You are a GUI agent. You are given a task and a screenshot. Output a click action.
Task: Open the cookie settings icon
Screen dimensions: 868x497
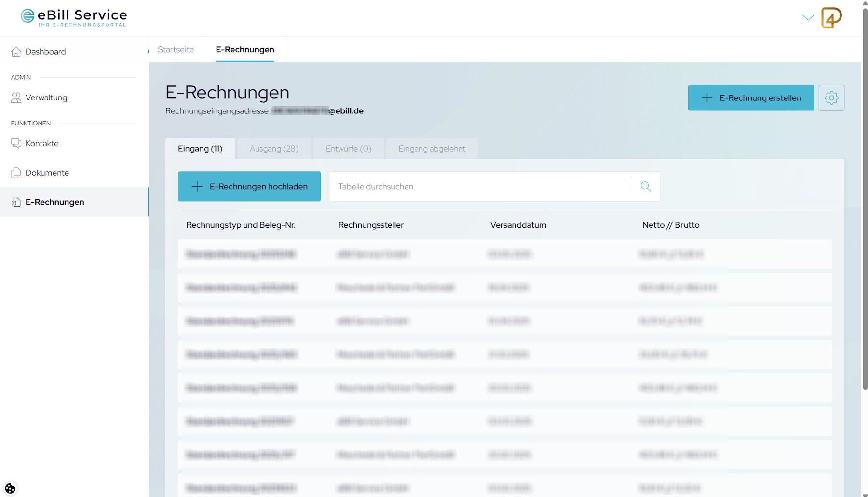(x=10, y=488)
